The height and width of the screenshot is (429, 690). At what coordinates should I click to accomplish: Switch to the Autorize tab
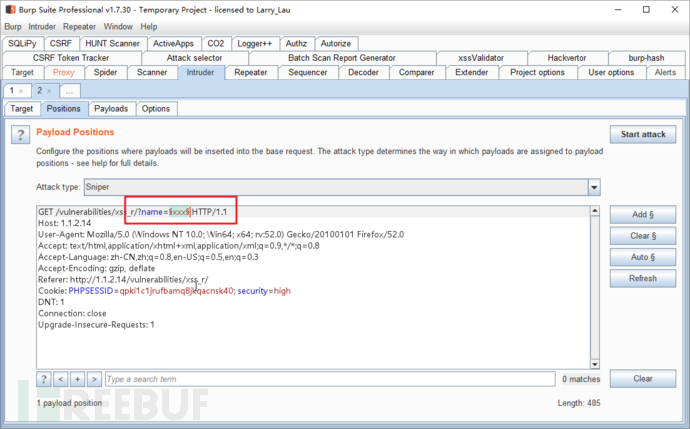(336, 44)
